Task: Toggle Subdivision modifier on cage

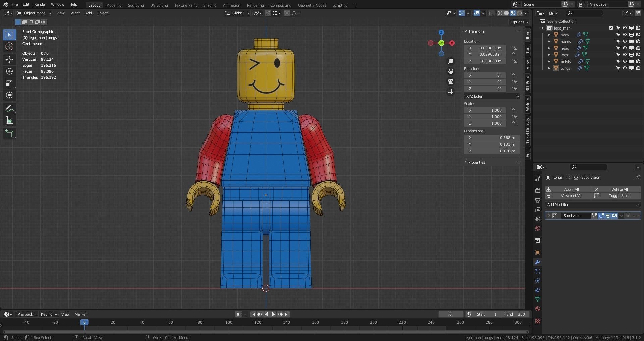Action: tap(594, 216)
